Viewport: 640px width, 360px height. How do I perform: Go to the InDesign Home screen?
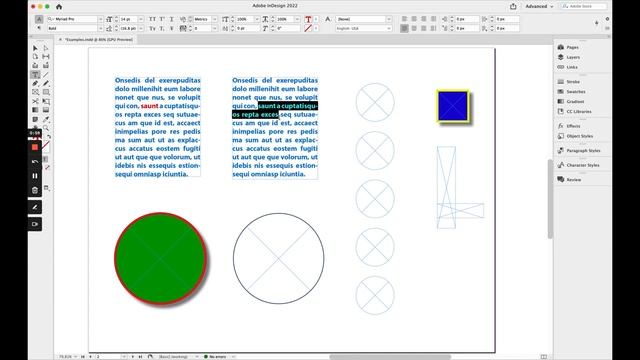point(59,7)
